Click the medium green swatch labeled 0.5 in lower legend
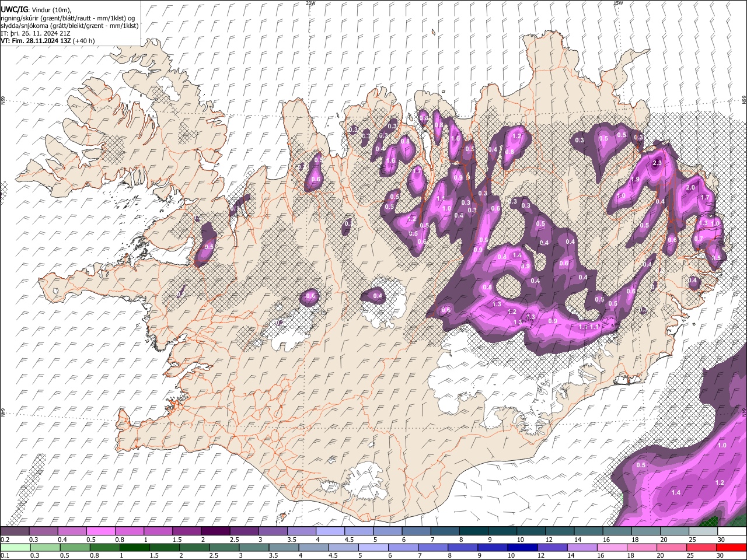This screenshot has height=560, width=747. click(x=75, y=547)
